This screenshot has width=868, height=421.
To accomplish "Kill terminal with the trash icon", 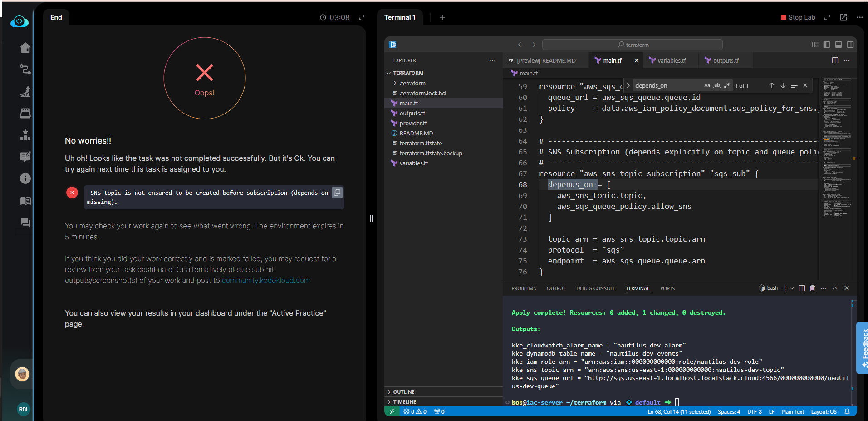I will pos(812,288).
